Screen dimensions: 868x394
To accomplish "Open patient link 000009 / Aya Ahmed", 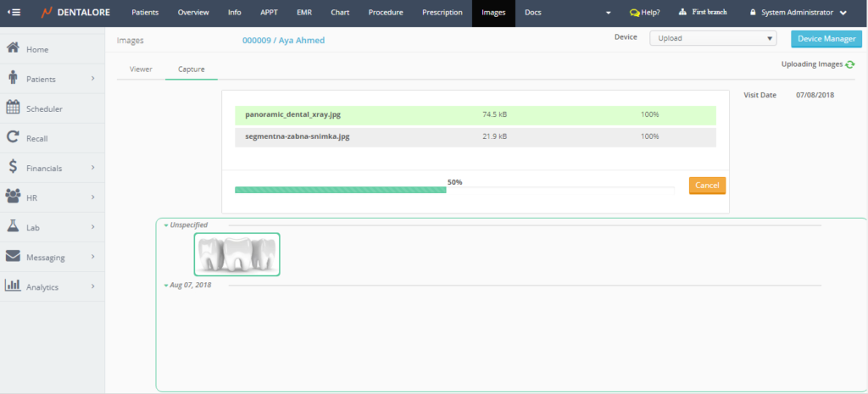I will [x=283, y=40].
